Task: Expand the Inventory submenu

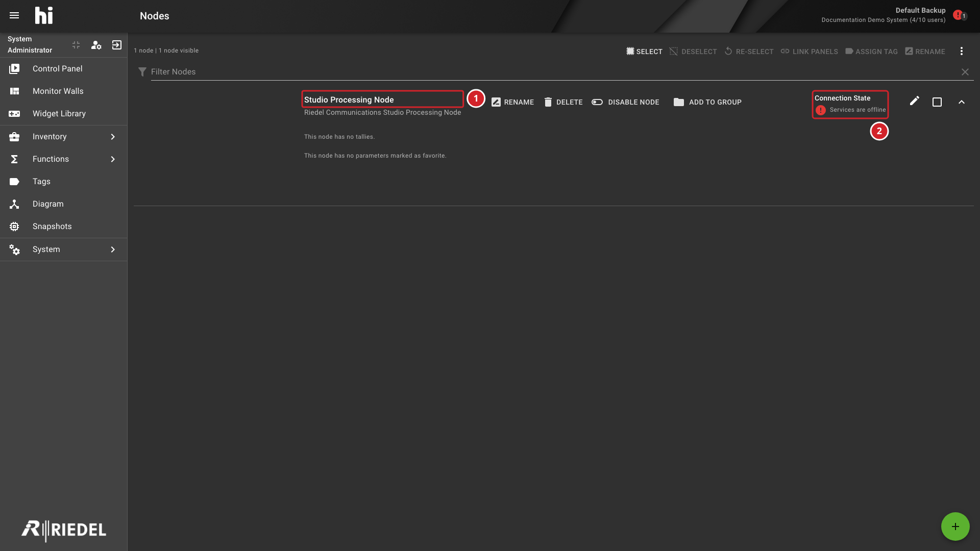Action: [x=63, y=136]
